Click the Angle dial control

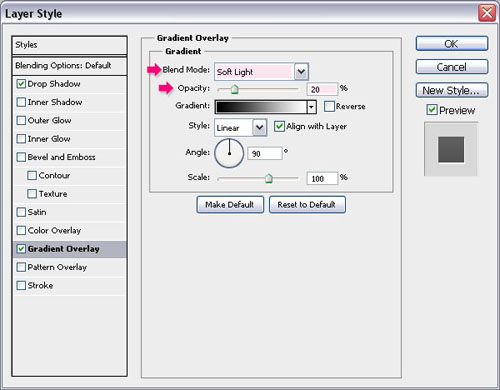point(229,153)
